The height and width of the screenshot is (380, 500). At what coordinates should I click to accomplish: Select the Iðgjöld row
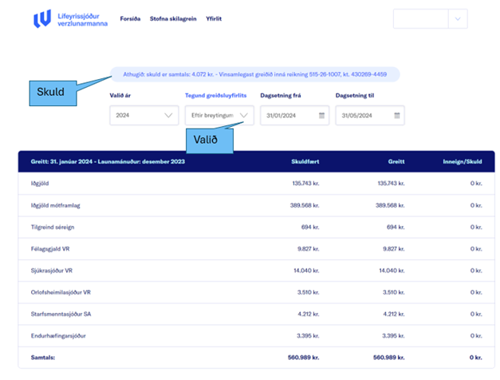[256, 183]
